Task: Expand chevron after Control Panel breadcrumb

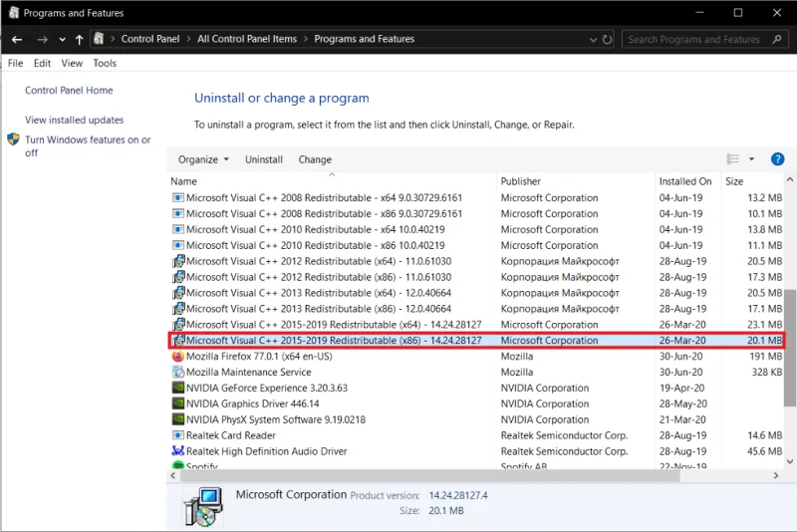Action: 188,39
